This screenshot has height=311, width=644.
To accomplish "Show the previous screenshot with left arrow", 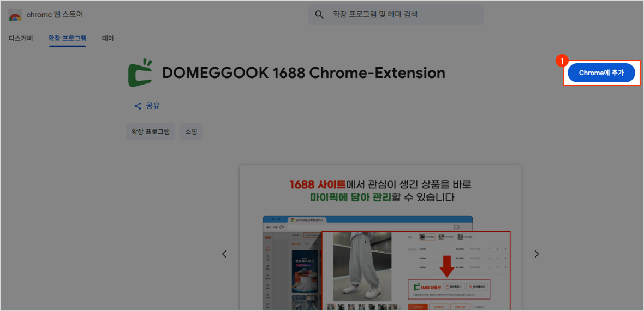I will pyautogui.click(x=224, y=254).
